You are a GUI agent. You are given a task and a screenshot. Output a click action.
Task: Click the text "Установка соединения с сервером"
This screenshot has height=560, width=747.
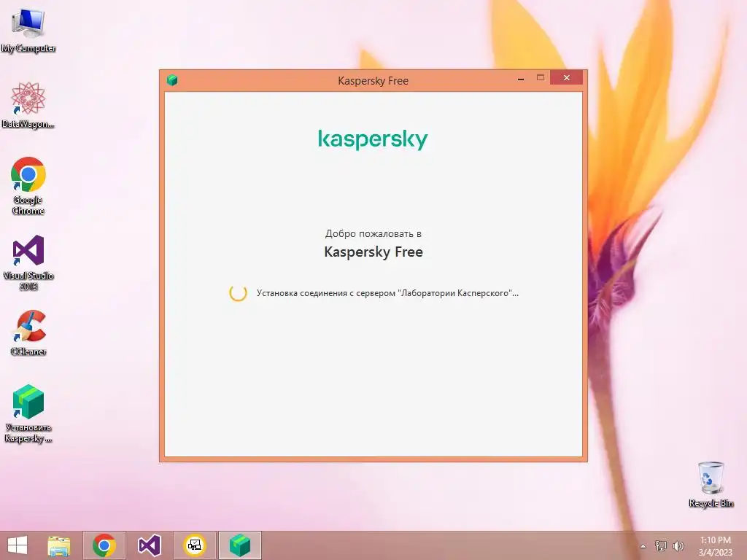point(326,293)
